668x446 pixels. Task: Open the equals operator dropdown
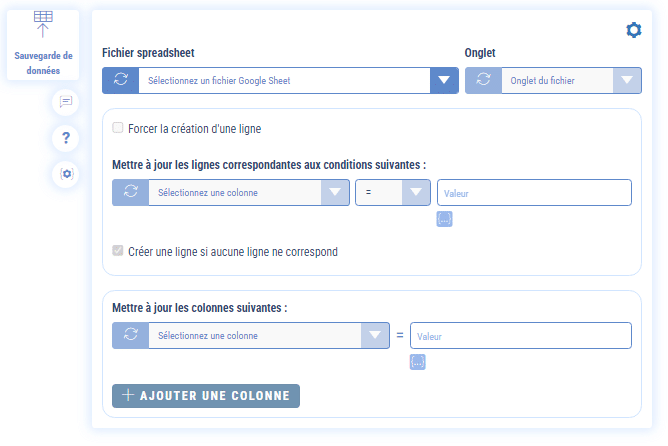pyautogui.click(x=415, y=193)
